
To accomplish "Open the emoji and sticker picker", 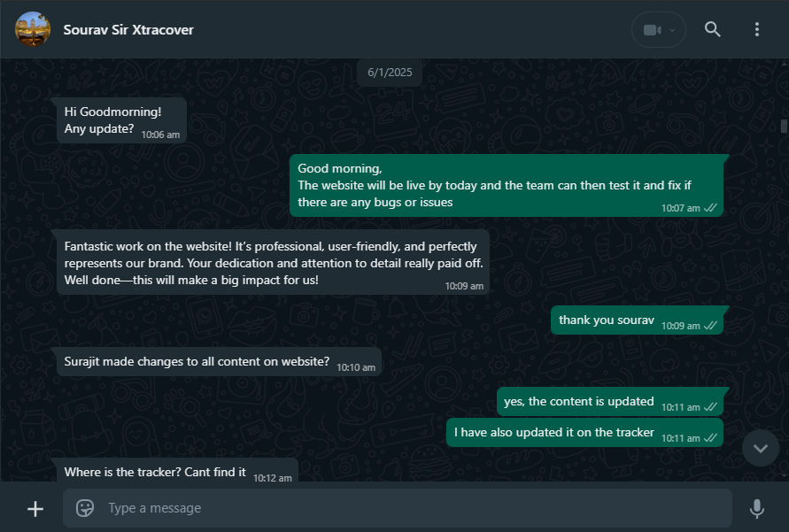I will click(x=85, y=508).
